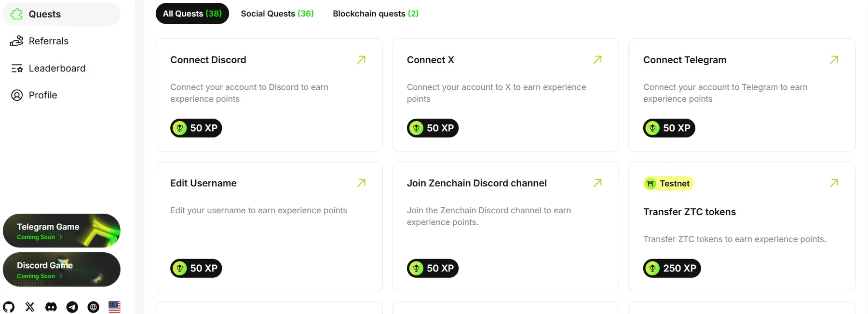The width and height of the screenshot is (868, 314).
Task: Select the All Quests tab
Action: [x=192, y=14]
